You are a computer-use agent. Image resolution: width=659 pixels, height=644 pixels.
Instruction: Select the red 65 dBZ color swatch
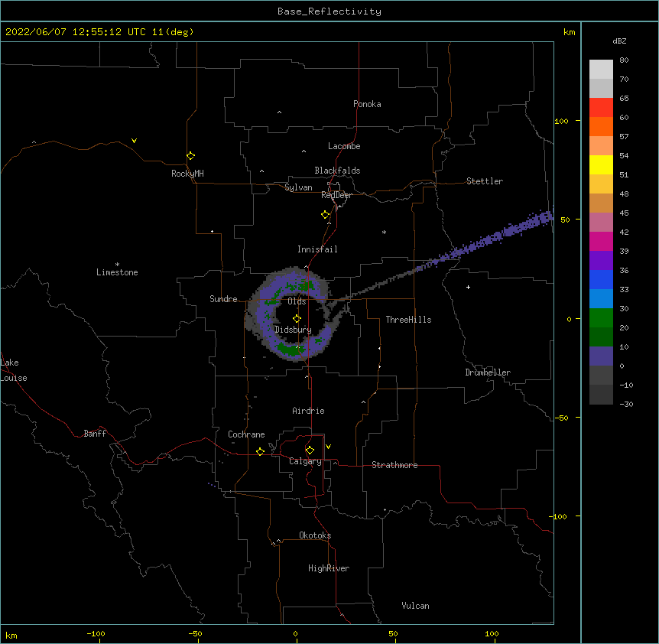601,108
